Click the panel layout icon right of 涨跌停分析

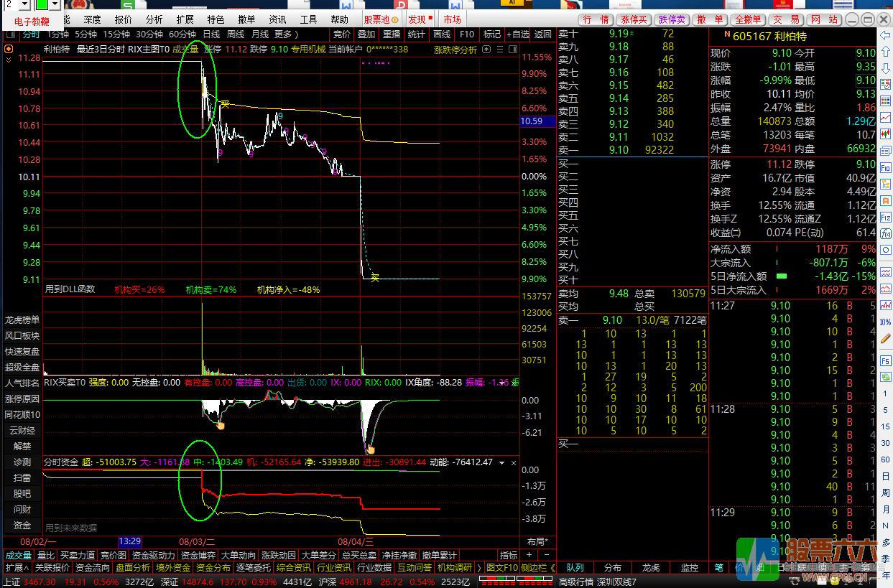(x=513, y=49)
